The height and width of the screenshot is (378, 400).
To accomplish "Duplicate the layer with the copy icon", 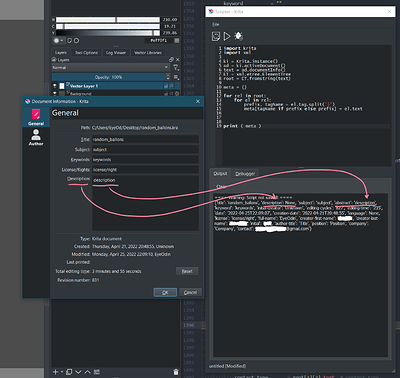I will [69, 372].
